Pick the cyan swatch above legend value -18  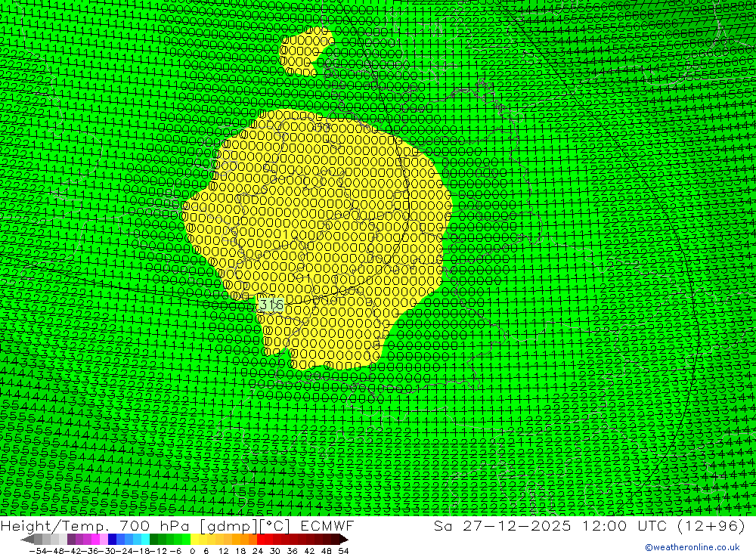pos(145,540)
